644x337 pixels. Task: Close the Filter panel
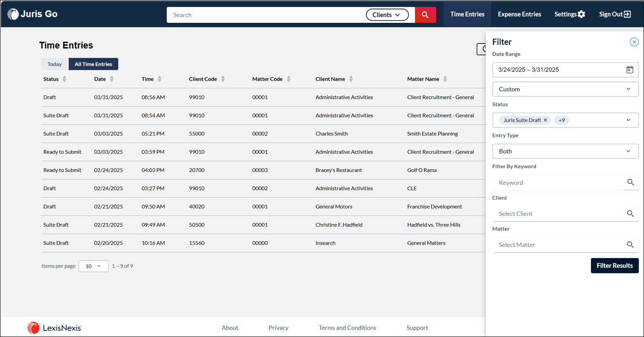(x=634, y=42)
